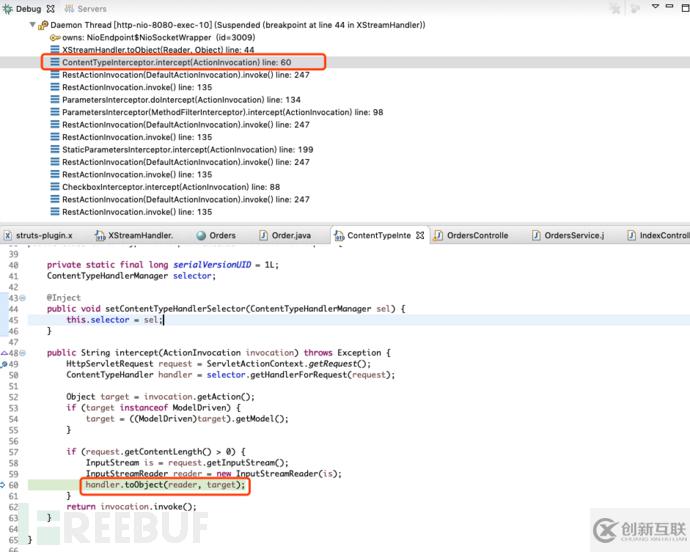This screenshot has height=552, width=690.
Task: Click Java file icon on OrdersControlle tab
Action: (438, 236)
